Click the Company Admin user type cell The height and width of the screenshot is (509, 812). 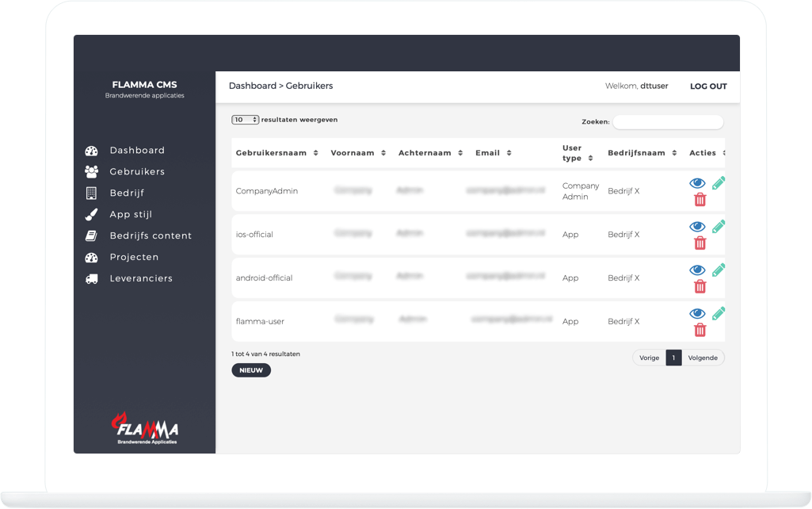pos(581,191)
